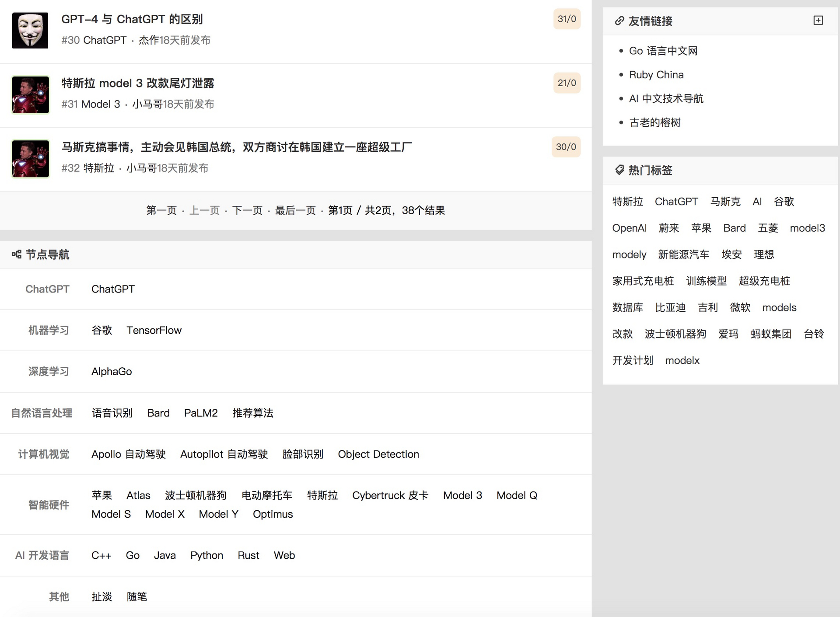The image size is (840, 617).
Task: Open Model Y node
Action: click(x=218, y=514)
